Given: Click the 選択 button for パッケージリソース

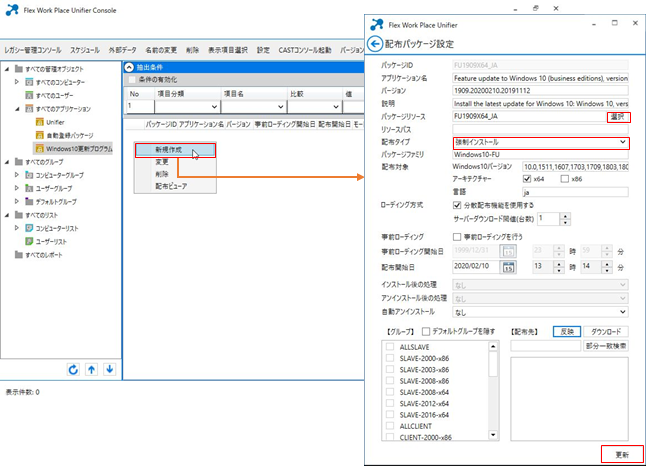Looking at the screenshot, I should point(618,117).
